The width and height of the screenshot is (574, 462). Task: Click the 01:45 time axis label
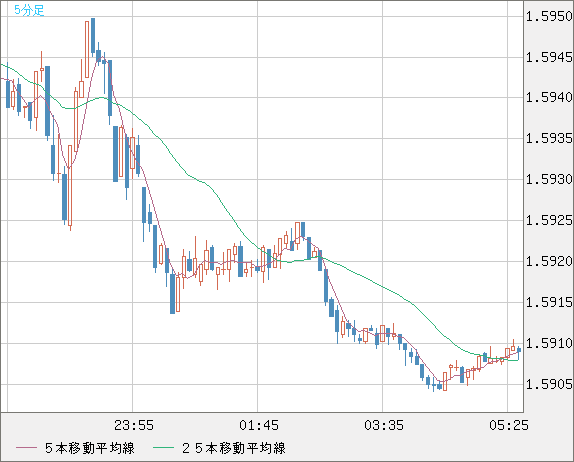click(259, 425)
